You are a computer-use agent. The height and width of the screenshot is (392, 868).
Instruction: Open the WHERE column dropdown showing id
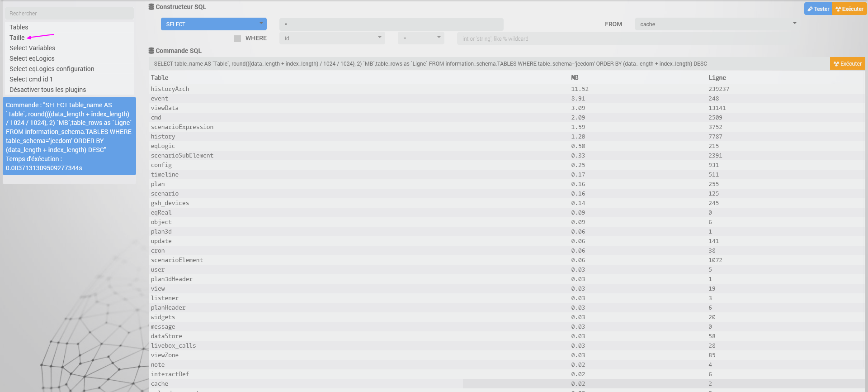(x=332, y=38)
